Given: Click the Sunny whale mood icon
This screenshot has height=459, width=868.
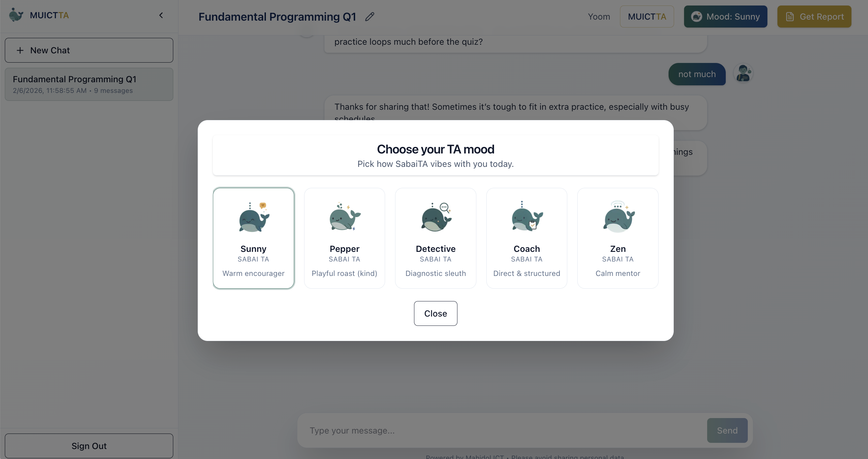Looking at the screenshot, I should 254,217.
